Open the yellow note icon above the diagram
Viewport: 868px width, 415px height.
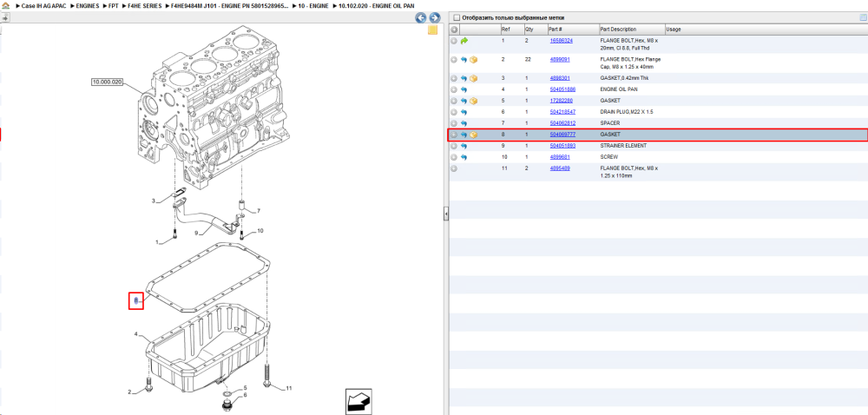433,30
